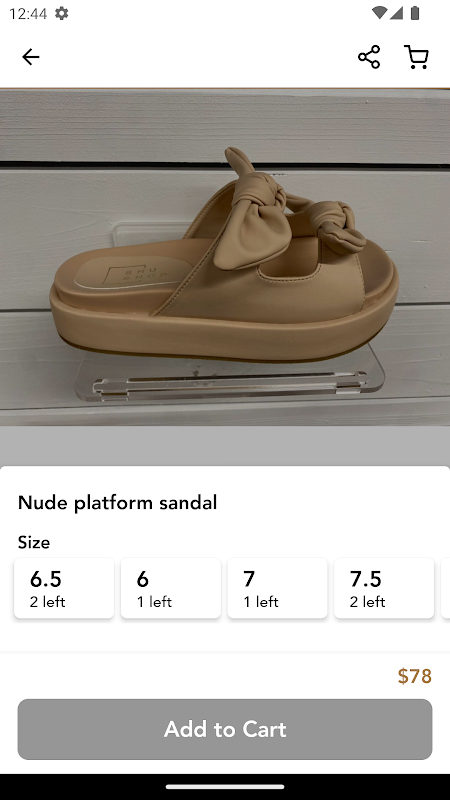Tap the Nude platform sandal title
Viewport: 450px width, 800px height.
click(117, 503)
